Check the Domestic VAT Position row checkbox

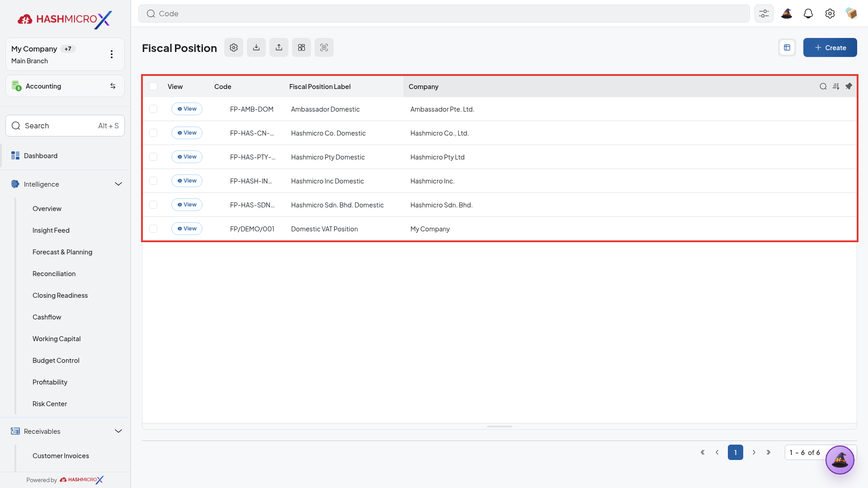click(x=153, y=229)
